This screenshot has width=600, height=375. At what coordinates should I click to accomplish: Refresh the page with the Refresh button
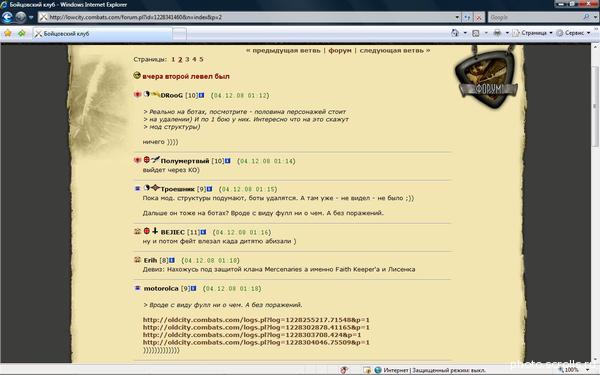[x=467, y=17]
